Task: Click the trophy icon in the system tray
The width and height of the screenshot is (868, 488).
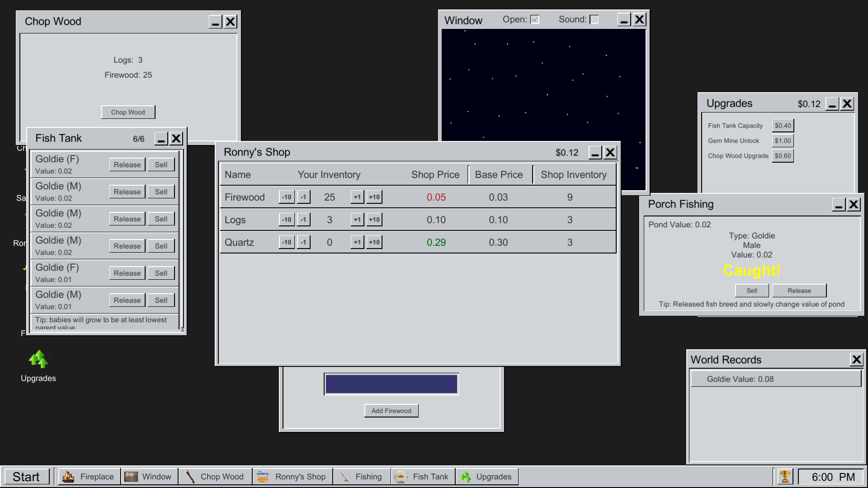Action: 785,476
